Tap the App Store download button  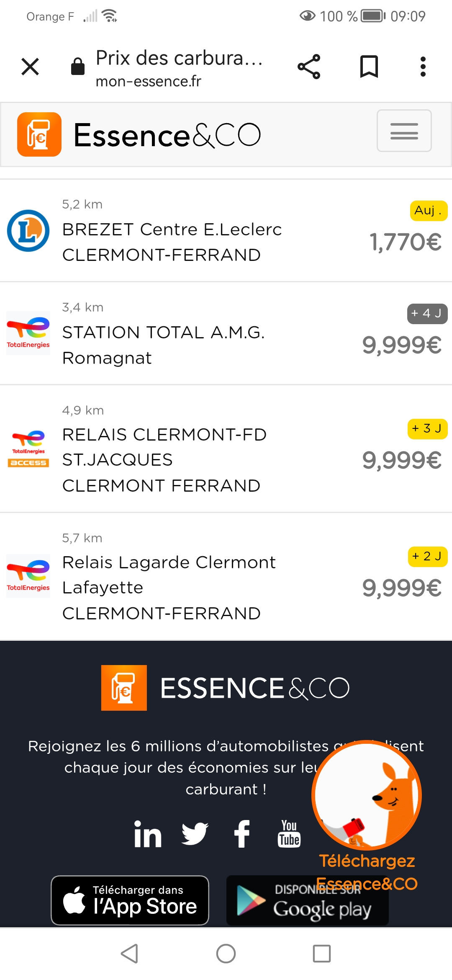click(x=130, y=900)
